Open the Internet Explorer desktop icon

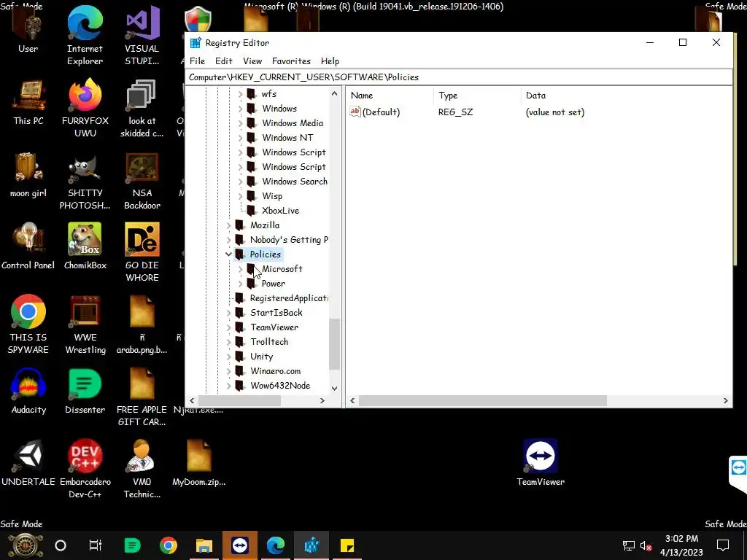click(x=85, y=36)
